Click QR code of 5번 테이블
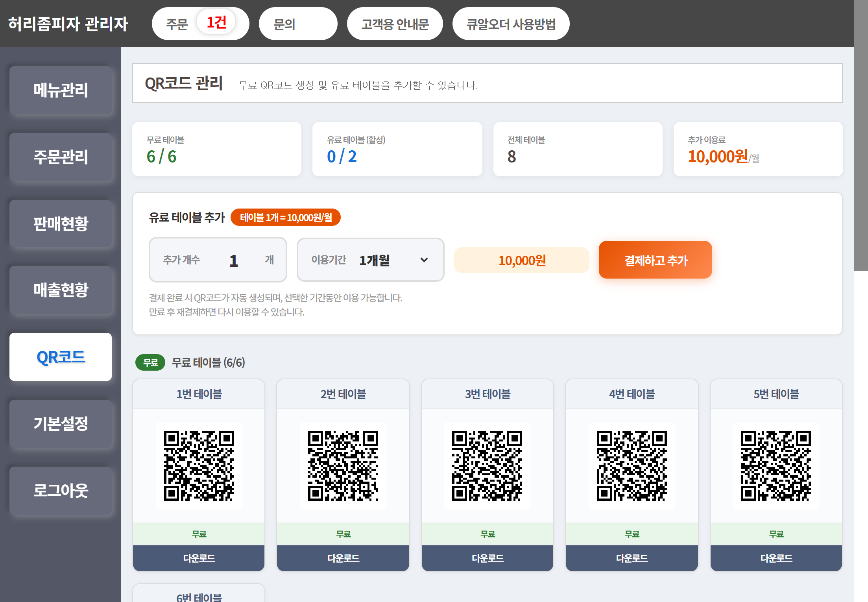The image size is (868, 602). tap(776, 466)
